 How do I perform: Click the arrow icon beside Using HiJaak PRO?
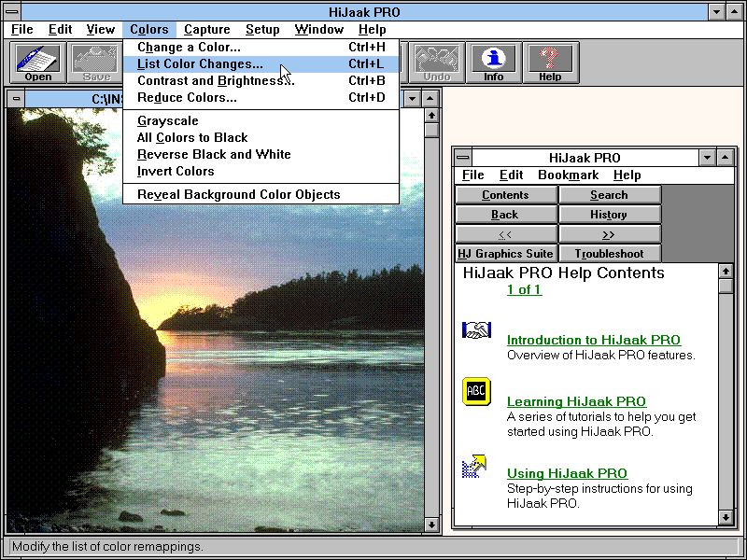coord(474,467)
